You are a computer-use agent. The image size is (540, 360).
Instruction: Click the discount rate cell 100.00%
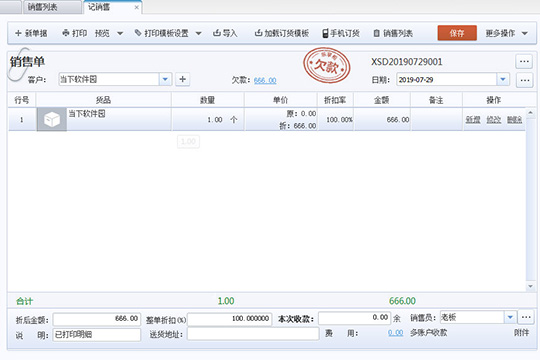[335, 120]
